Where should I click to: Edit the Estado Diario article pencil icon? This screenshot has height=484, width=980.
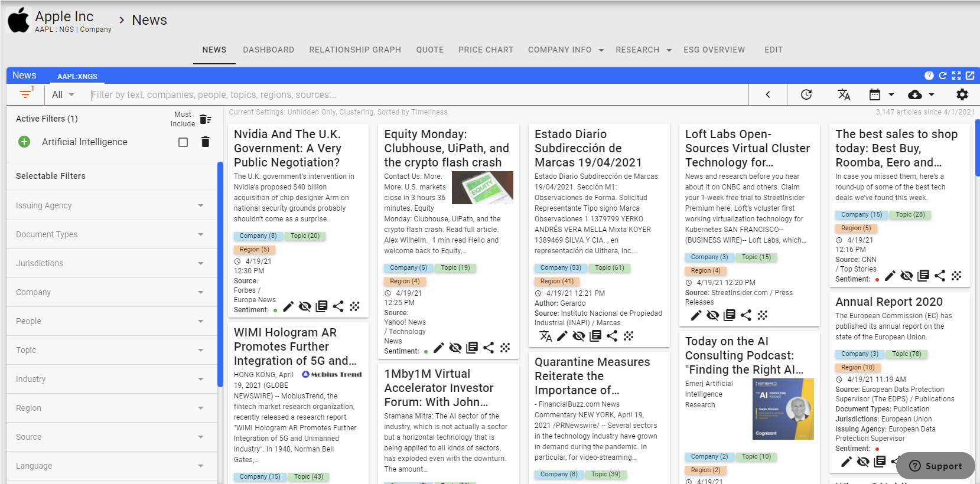pos(562,336)
